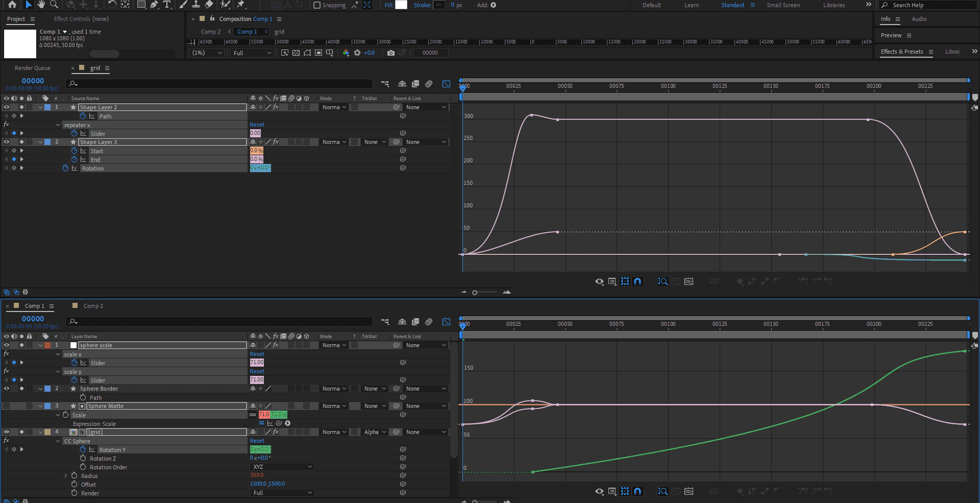The image size is (980, 503).
Task: Click the grid timeline search field
Action: (219, 84)
